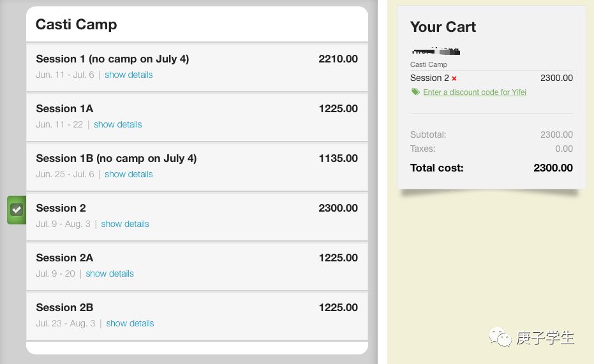594x364 pixels.
Task: Click the green discount tag icon
Action: click(415, 92)
